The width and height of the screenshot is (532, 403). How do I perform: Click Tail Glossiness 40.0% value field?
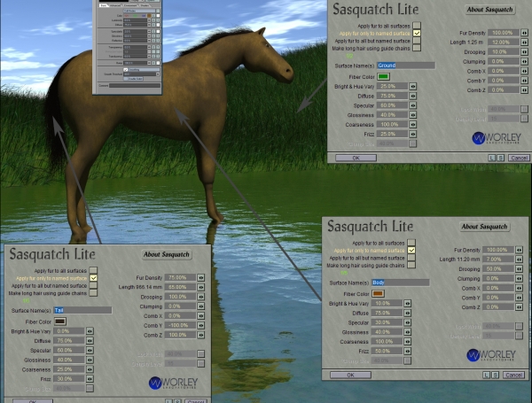pyautogui.click(x=69, y=360)
